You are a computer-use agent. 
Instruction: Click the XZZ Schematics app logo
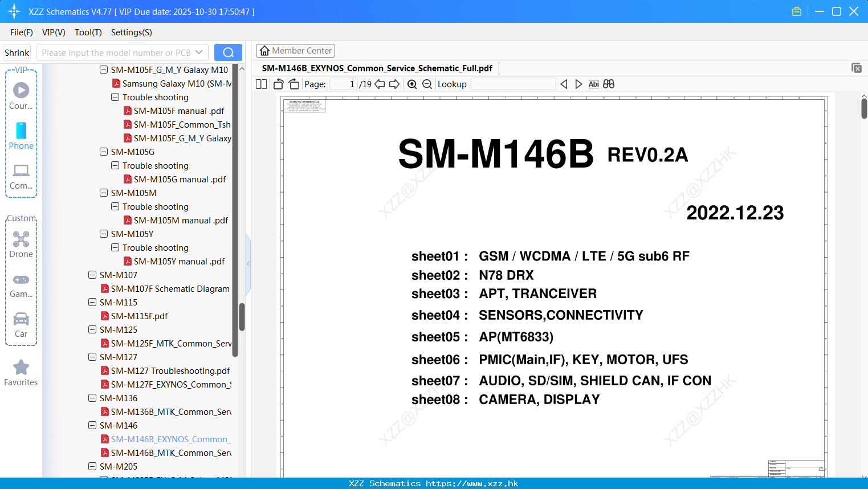[x=14, y=11]
